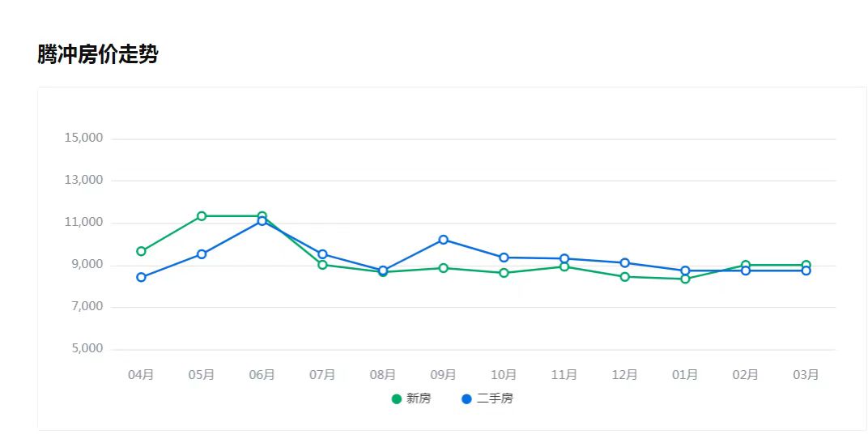The image size is (868, 443).
Task: Click the 15,000 y-axis label
Action: 84,138
